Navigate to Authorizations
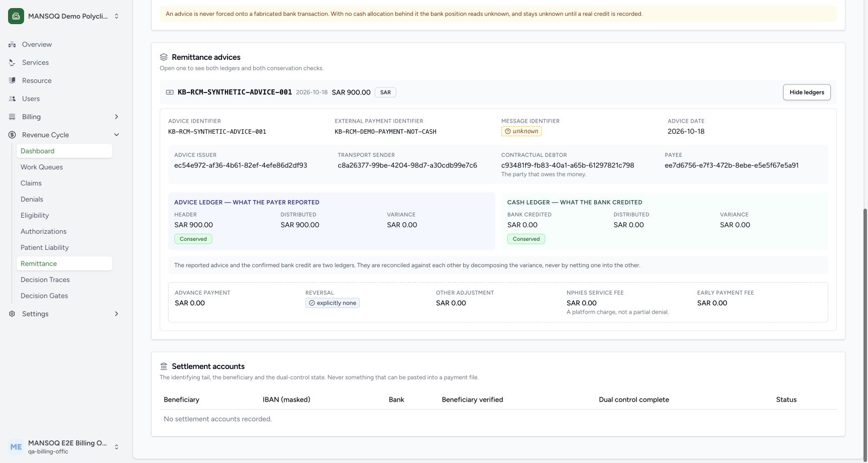 click(x=64, y=231)
